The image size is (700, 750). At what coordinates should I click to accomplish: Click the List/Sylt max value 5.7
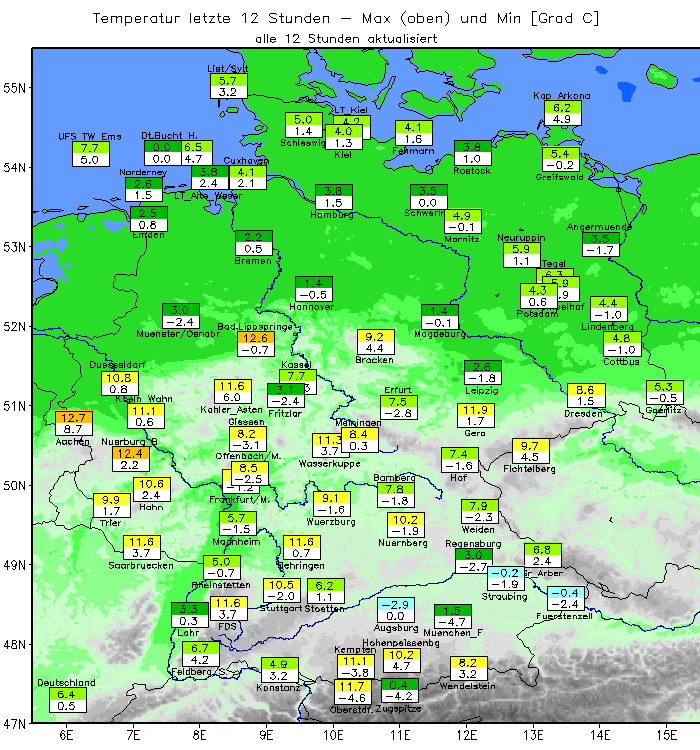228,81
